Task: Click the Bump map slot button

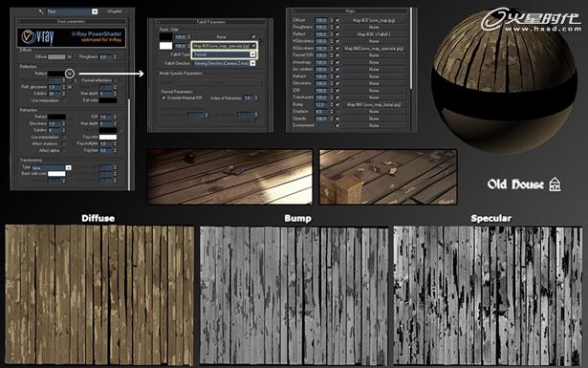Action: pyautogui.click(x=374, y=104)
